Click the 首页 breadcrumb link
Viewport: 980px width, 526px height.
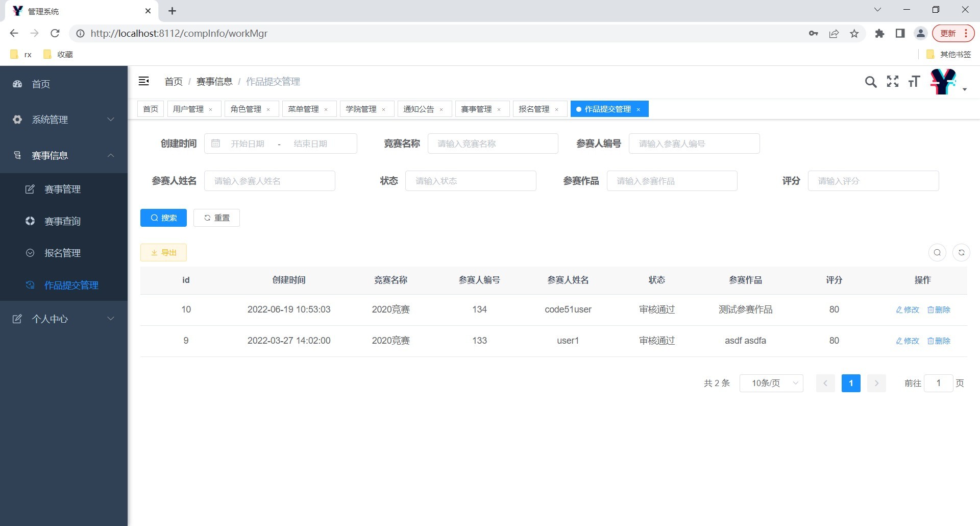174,81
